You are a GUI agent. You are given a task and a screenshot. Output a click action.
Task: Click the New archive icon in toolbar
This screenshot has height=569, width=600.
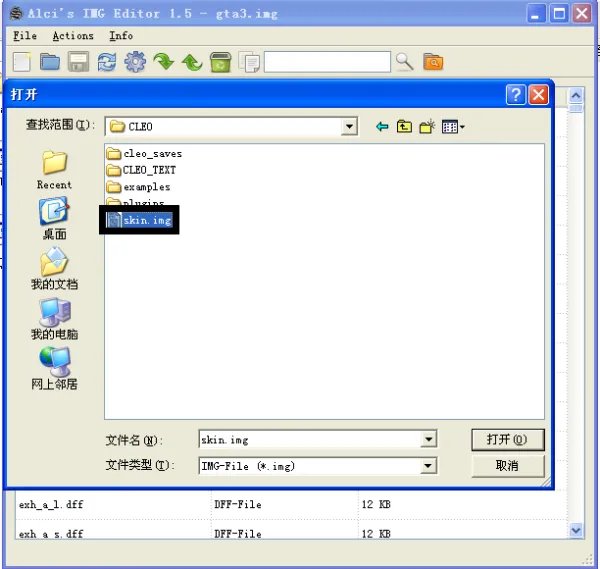(22, 62)
